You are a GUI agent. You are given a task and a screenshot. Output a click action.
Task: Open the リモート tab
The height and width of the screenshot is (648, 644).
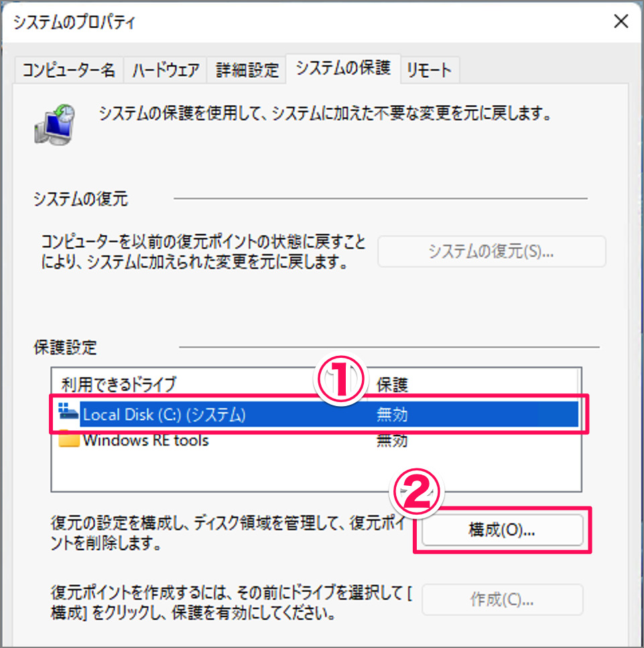(x=430, y=70)
